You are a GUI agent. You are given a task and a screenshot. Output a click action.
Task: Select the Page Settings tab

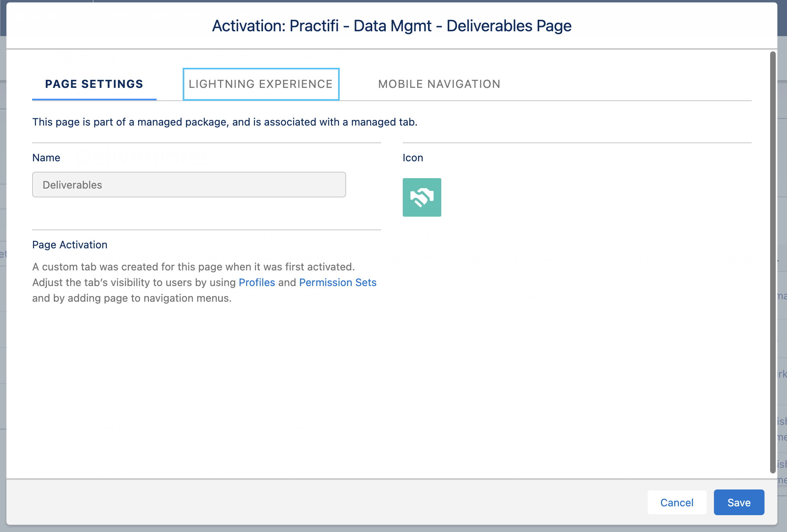(x=94, y=84)
